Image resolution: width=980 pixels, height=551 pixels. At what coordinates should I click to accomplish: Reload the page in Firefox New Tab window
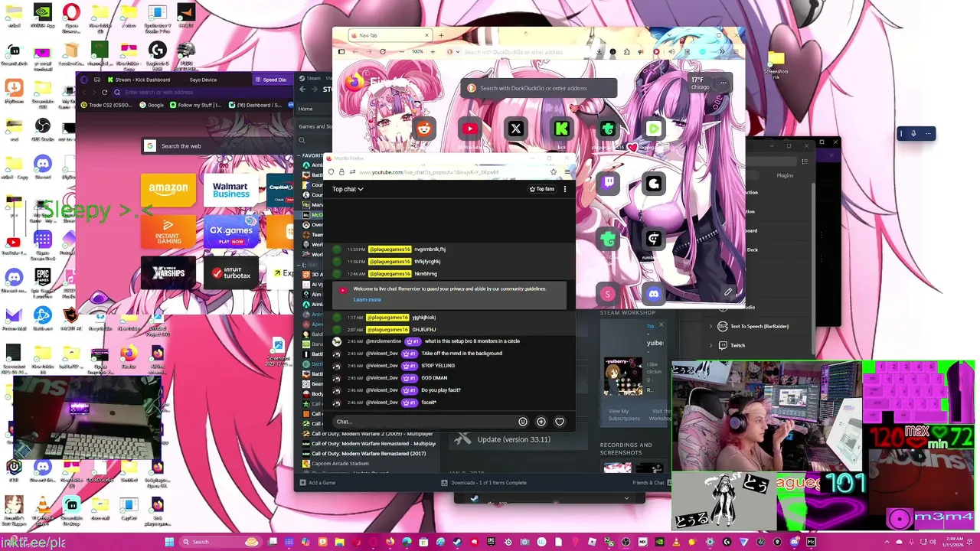click(x=383, y=51)
